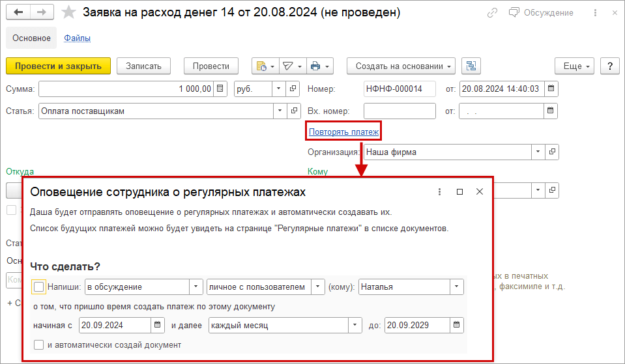Click the Вх. номер input field
The width and height of the screenshot is (625, 364).
click(400, 111)
